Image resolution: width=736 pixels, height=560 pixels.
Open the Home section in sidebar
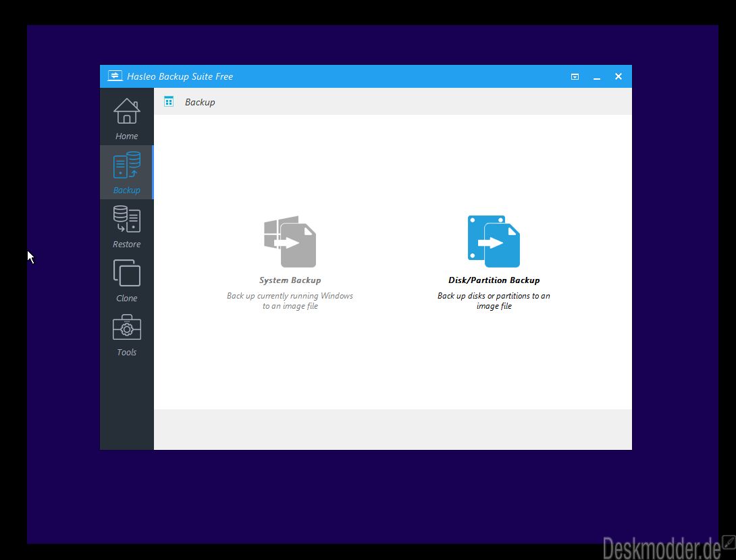(x=127, y=119)
